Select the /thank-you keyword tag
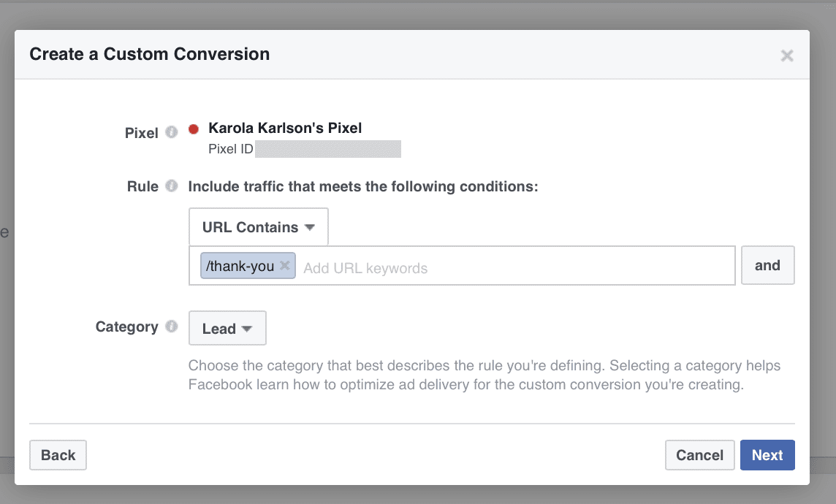This screenshot has width=836, height=504. pos(241,265)
